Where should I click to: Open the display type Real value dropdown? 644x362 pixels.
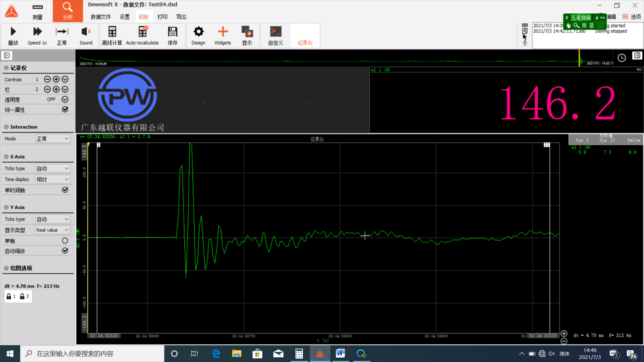pos(53,230)
